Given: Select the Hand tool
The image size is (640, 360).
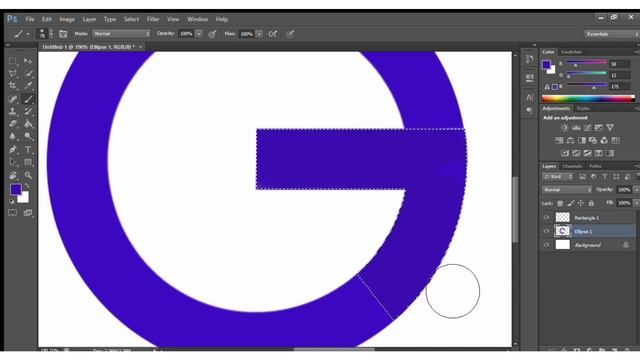Looking at the screenshot, I should pyautogui.click(x=13, y=175).
